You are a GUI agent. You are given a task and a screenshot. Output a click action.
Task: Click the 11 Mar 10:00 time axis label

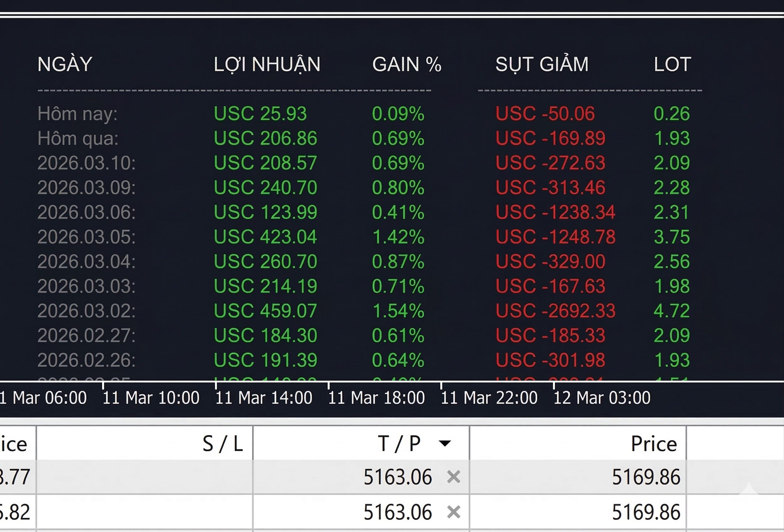point(151,398)
